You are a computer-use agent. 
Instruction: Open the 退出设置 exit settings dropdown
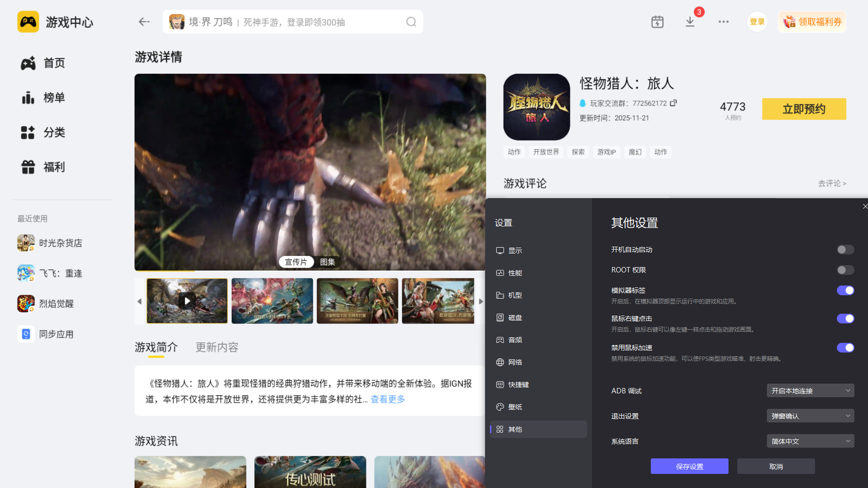point(810,416)
